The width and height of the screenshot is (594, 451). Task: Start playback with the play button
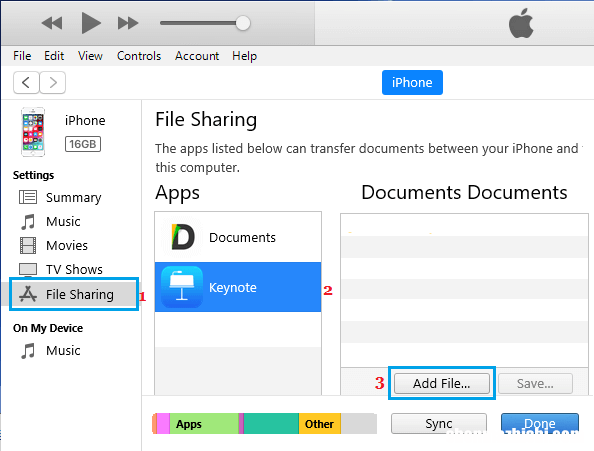(91, 23)
